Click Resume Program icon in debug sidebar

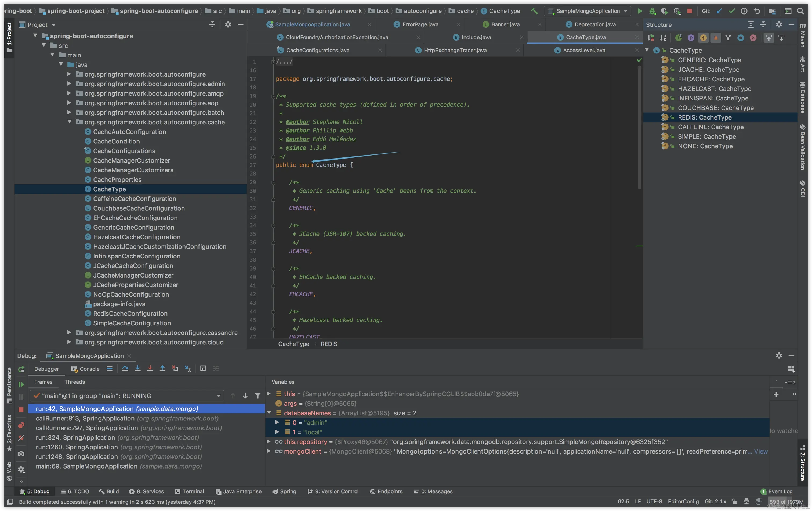[21, 384]
